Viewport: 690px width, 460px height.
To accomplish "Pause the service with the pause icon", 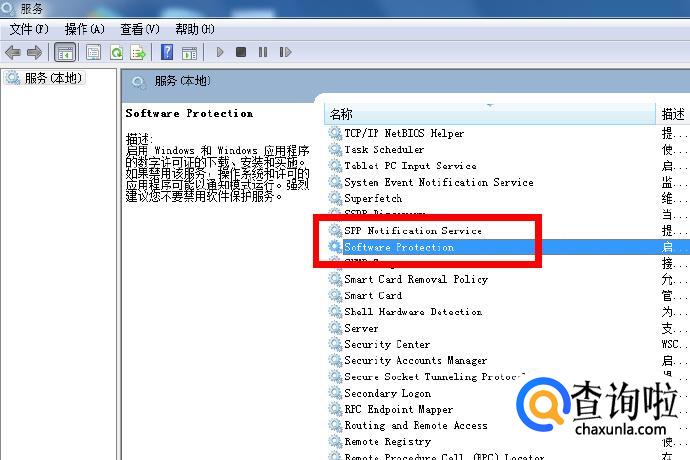I will (x=263, y=52).
